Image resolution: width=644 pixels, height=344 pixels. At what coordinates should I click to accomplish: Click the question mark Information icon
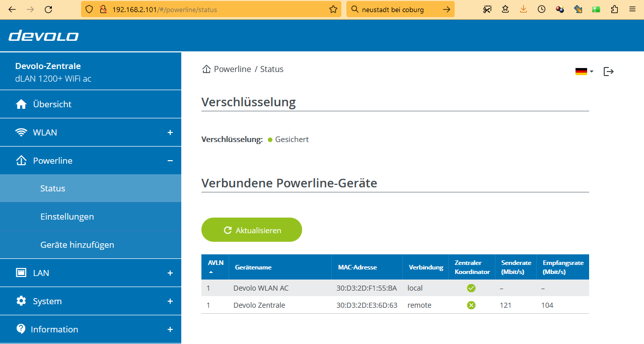coord(21,329)
